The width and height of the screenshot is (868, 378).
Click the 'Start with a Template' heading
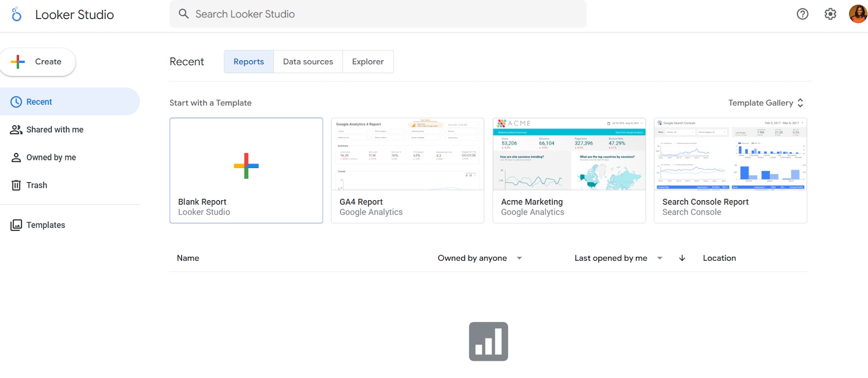(x=210, y=103)
